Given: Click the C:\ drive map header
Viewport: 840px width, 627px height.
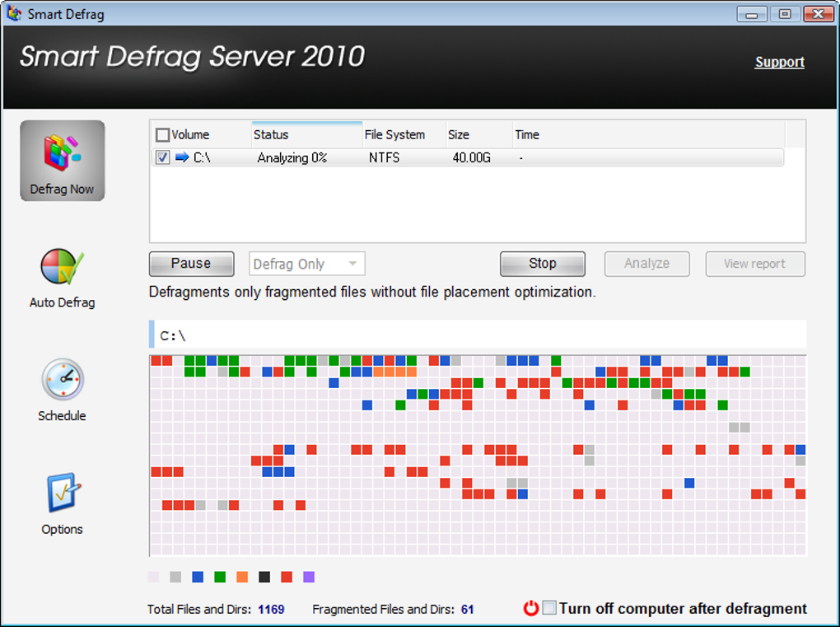Looking at the screenshot, I should tap(478, 335).
